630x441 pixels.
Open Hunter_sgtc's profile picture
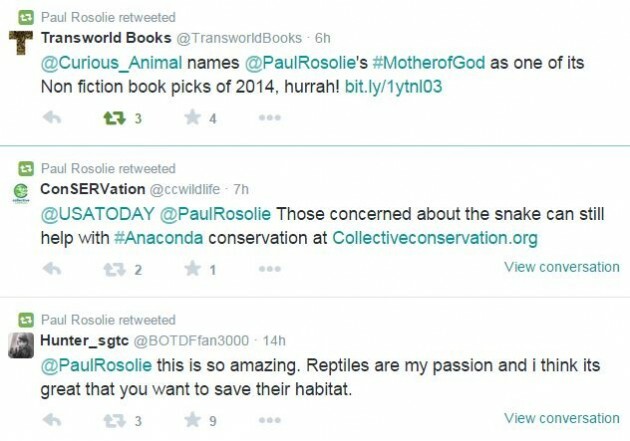click(20, 345)
